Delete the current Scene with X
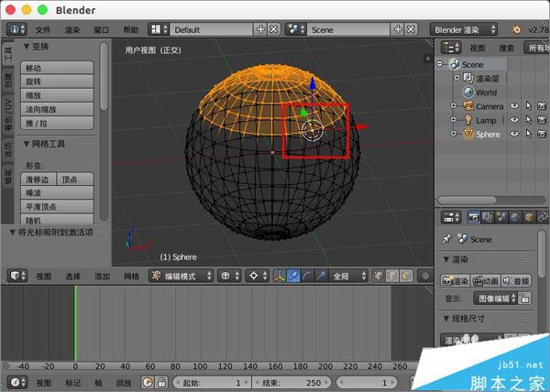550x392 pixels. [x=411, y=29]
